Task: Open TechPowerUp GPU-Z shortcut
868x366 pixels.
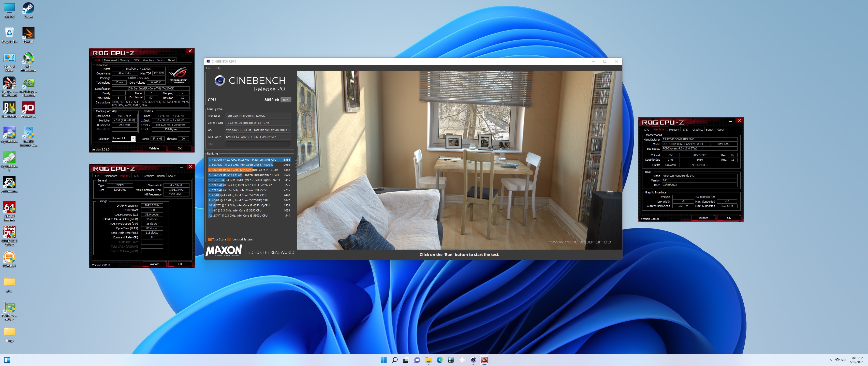Action: pos(9,311)
